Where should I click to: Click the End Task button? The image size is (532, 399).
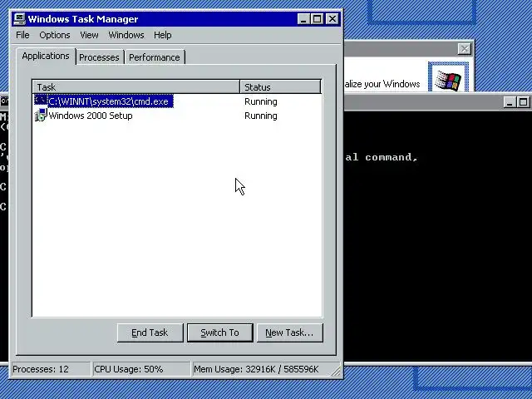pos(150,332)
